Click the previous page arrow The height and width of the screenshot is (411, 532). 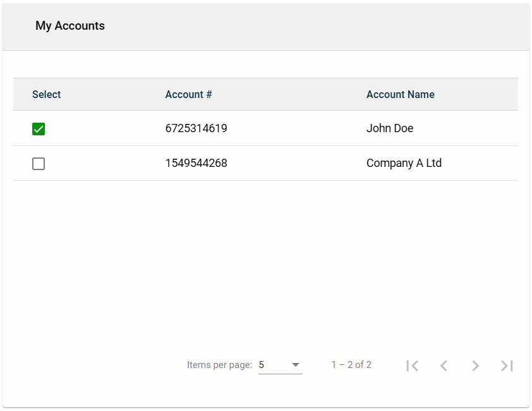point(444,365)
